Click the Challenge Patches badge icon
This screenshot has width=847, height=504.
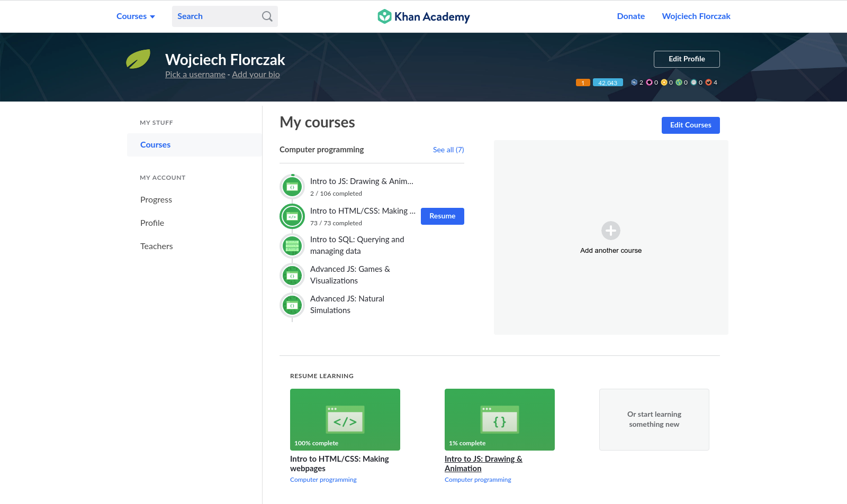tap(634, 83)
